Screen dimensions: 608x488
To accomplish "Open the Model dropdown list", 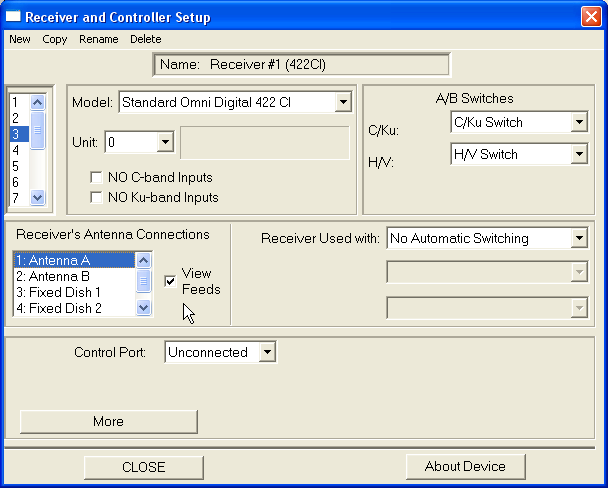I will [343, 102].
